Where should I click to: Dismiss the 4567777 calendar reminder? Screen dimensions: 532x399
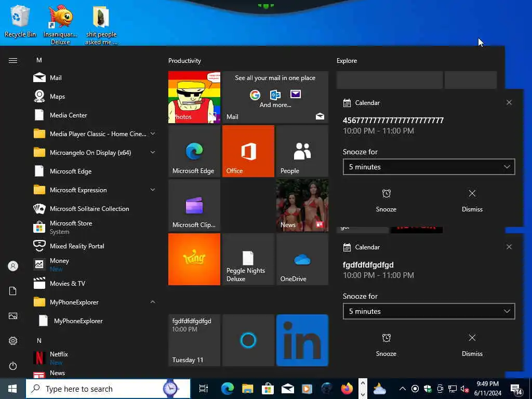[472, 201]
